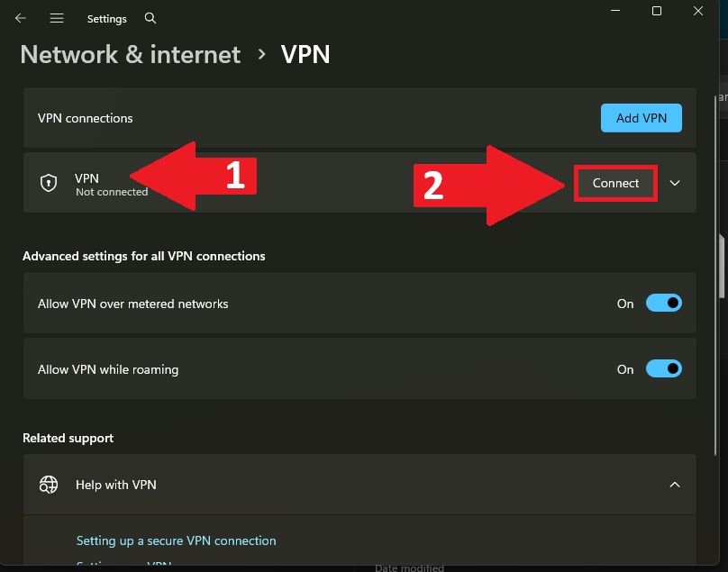Click the Settings title in the title bar

coord(107,18)
